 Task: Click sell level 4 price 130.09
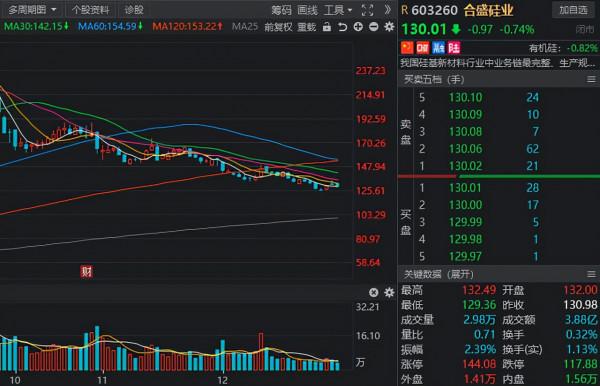click(465, 114)
